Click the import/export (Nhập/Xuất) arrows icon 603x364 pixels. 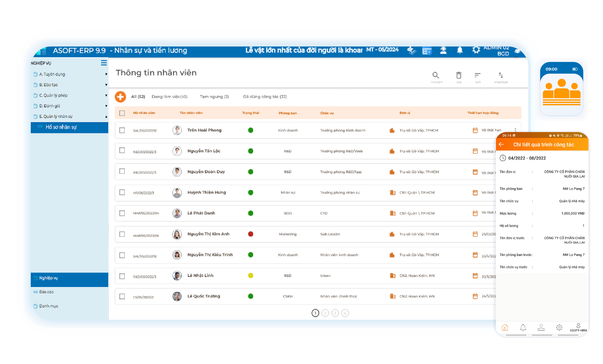coord(501,75)
